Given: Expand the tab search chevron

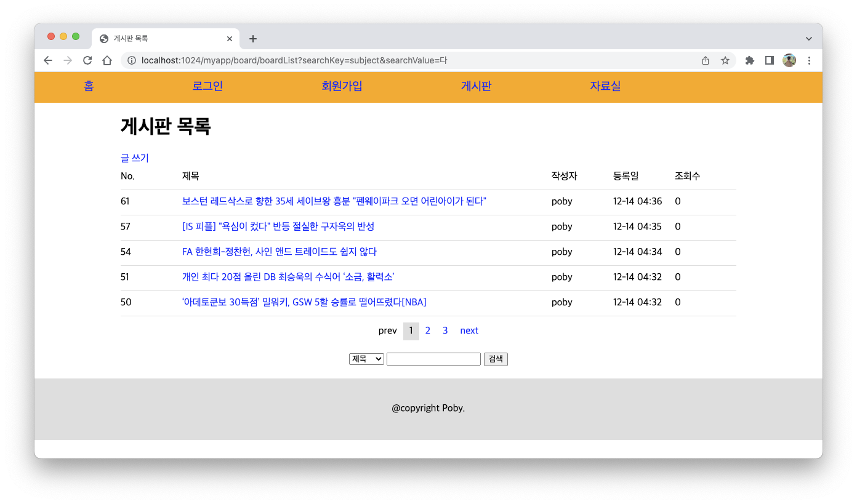Looking at the screenshot, I should 809,38.
